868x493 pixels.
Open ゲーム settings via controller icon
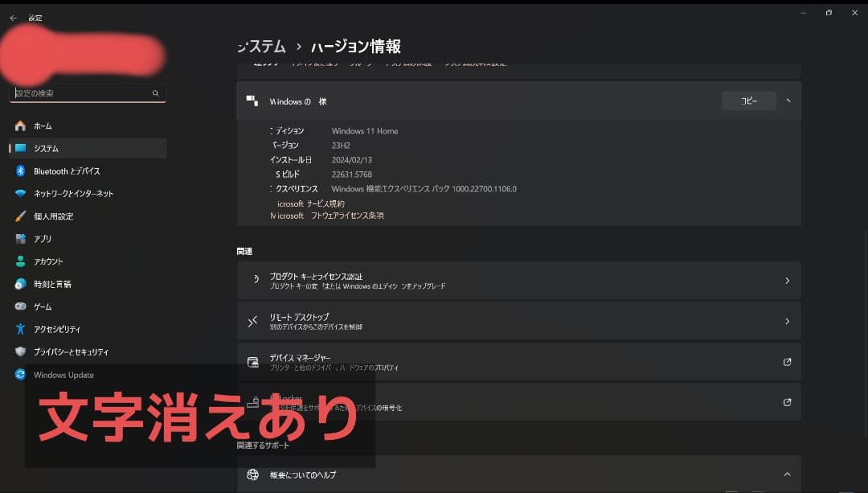(x=19, y=306)
